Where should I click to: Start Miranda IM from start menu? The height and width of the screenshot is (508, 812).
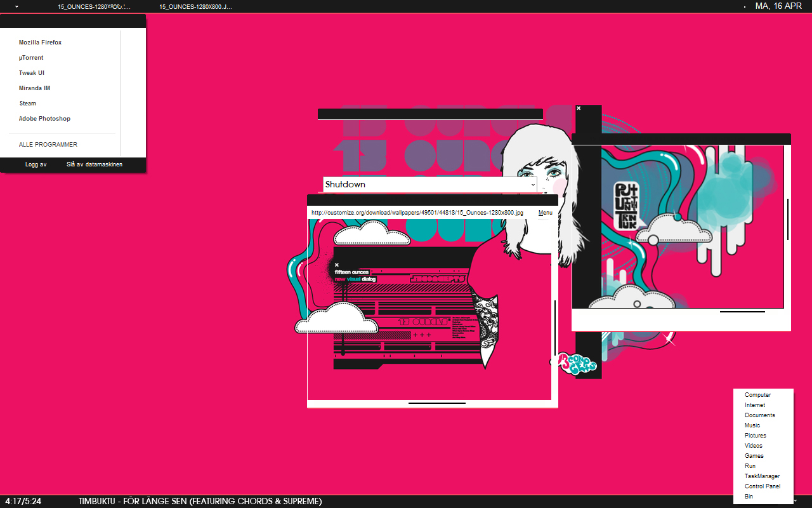(x=34, y=88)
